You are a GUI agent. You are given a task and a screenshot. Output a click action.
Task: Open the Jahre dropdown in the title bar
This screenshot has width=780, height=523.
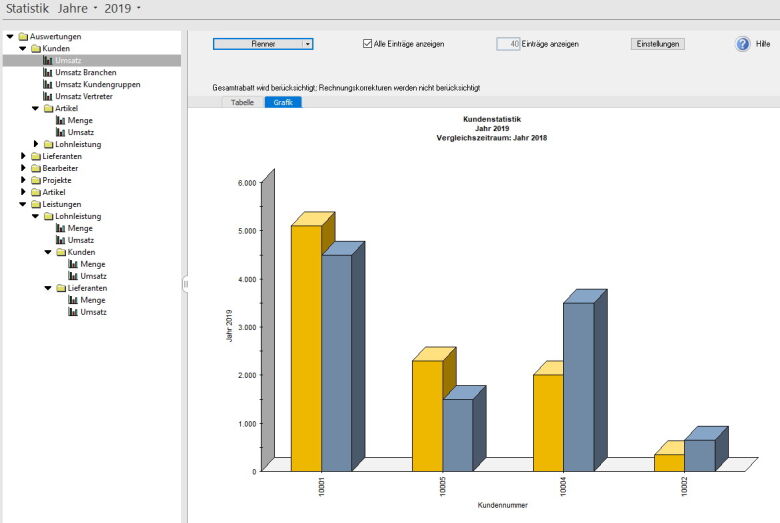coord(76,9)
